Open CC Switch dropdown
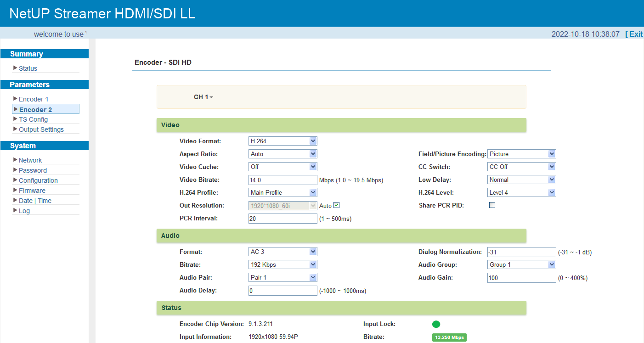This screenshot has height=343, width=644. click(522, 167)
